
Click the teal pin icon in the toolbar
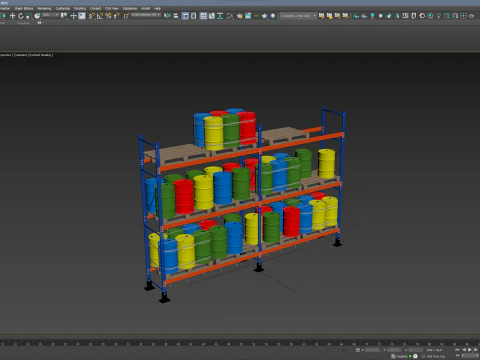coord(372,16)
